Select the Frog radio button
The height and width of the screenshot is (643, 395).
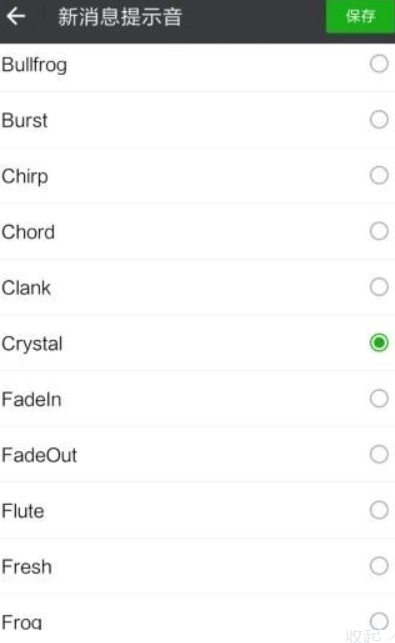[x=379, y=621]
